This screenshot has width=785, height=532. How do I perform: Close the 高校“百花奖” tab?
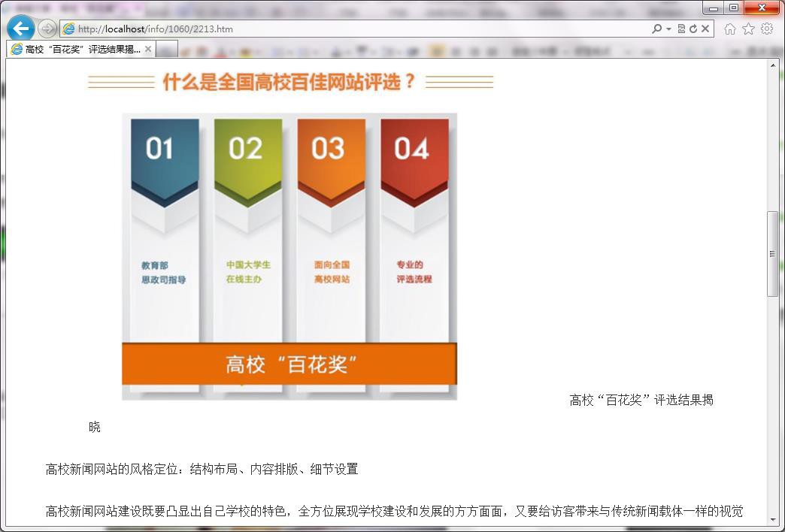[148, 49]
